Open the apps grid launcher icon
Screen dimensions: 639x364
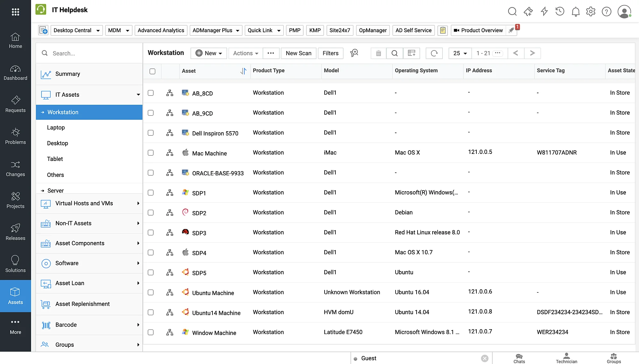pyautogui.click(x=15, y=12)
